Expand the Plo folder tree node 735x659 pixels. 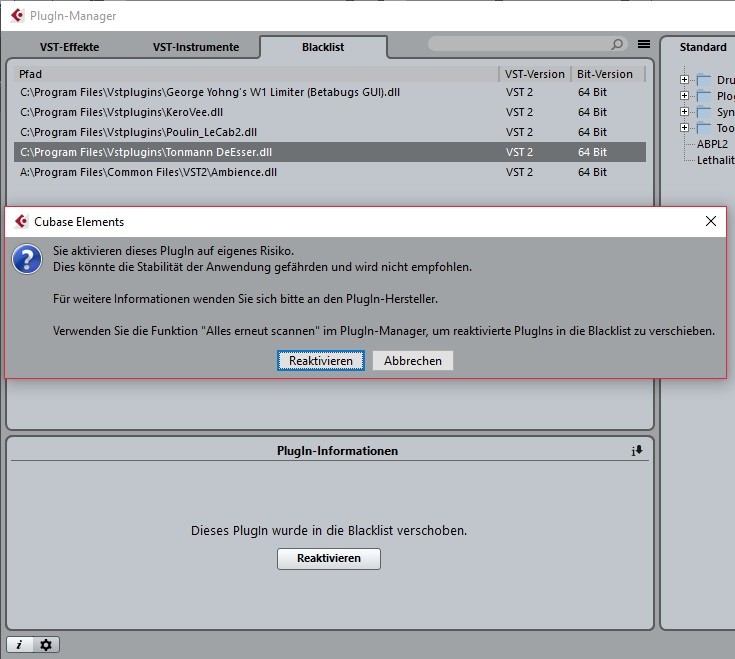[x=684, y=96]
